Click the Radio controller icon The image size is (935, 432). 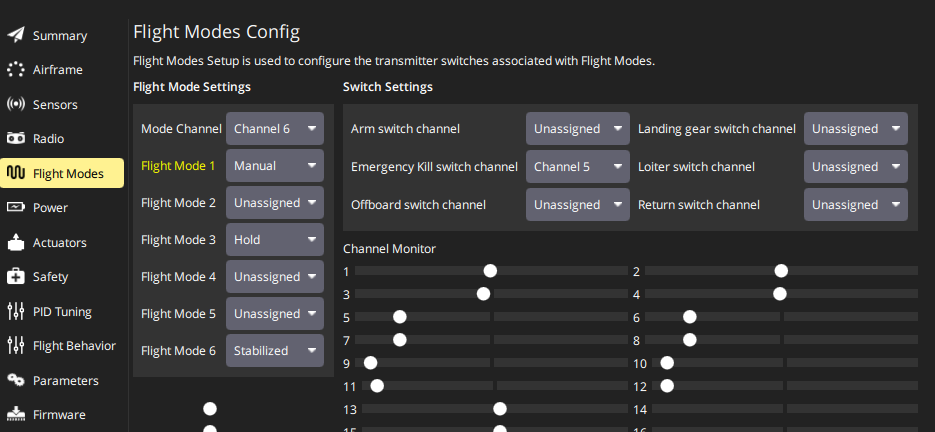tap(16, 139)
